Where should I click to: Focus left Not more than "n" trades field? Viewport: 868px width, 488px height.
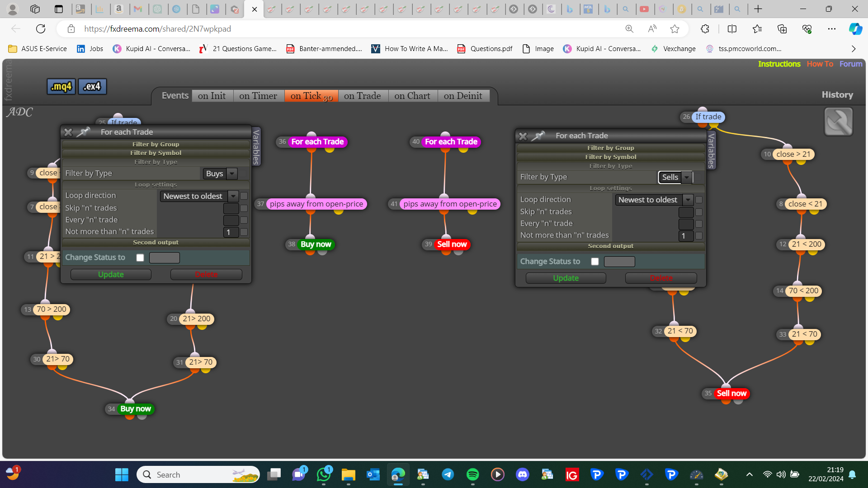click(231, 232)
